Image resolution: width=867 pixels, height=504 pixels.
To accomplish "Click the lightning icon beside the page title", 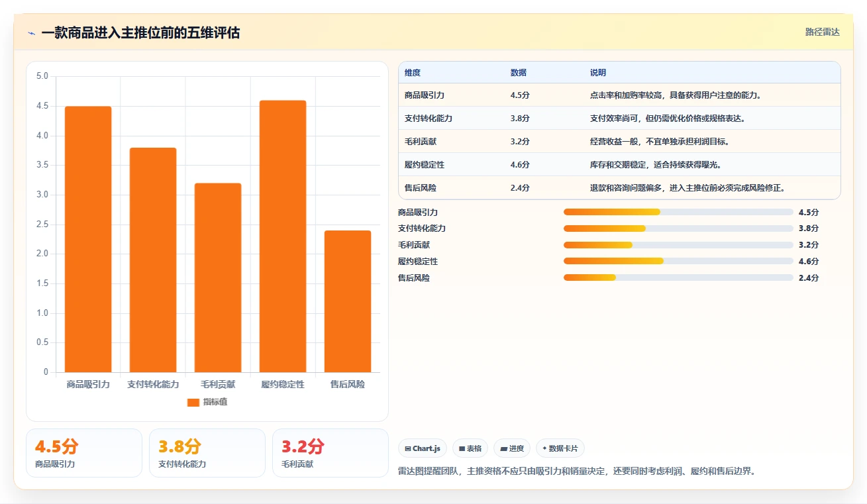I will 32,33.
